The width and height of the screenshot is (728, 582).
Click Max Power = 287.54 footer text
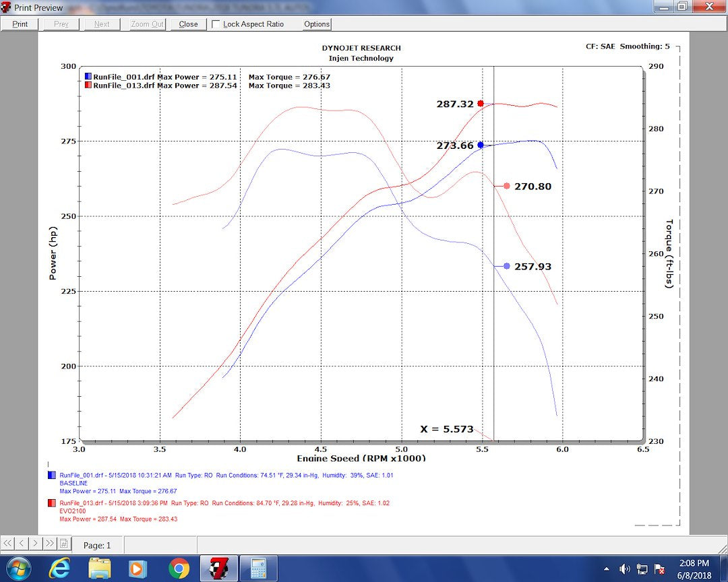pyautogui.click(x=88, y=519)
